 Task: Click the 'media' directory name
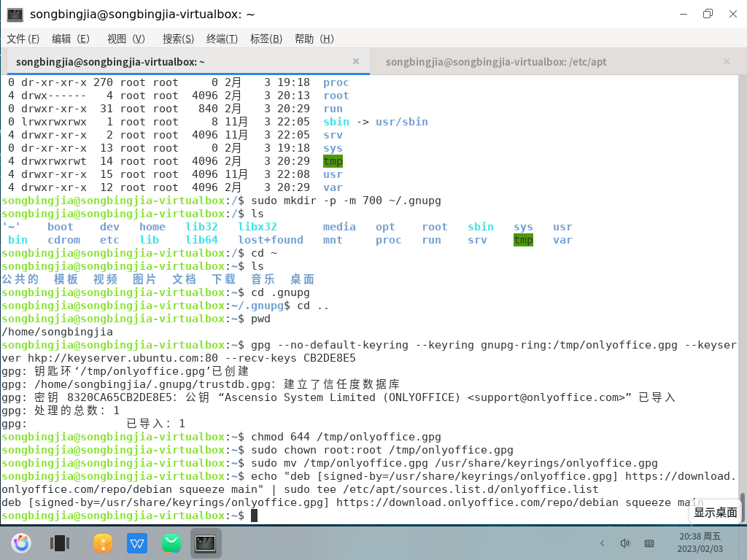pos(339,227)
